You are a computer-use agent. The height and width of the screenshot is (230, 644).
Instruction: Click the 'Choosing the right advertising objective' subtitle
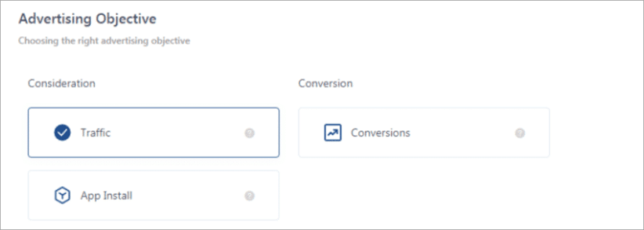(x=104, y=41)
